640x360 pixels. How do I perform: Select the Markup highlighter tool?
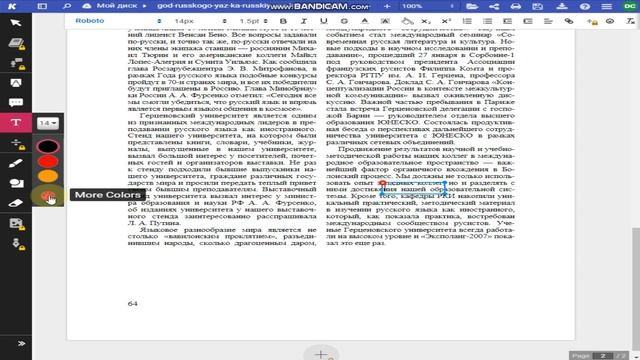tap(16, 83)
